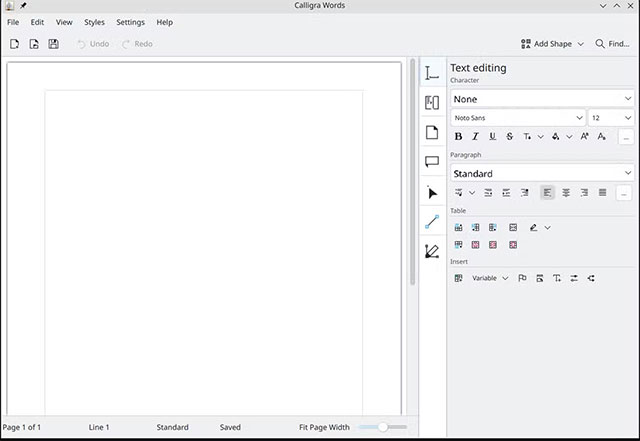Expand the text color arrow
Screen dimensions: 640x441
point(540,137)
